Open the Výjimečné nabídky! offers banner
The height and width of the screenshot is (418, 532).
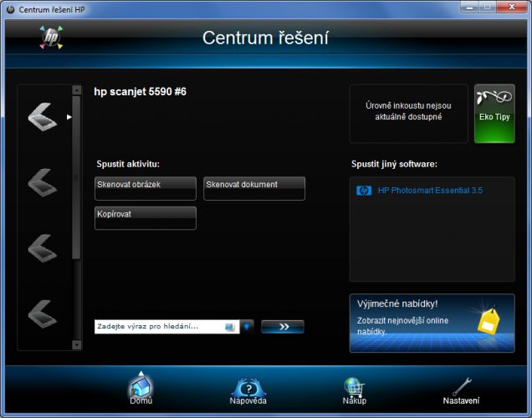(432, 323)
